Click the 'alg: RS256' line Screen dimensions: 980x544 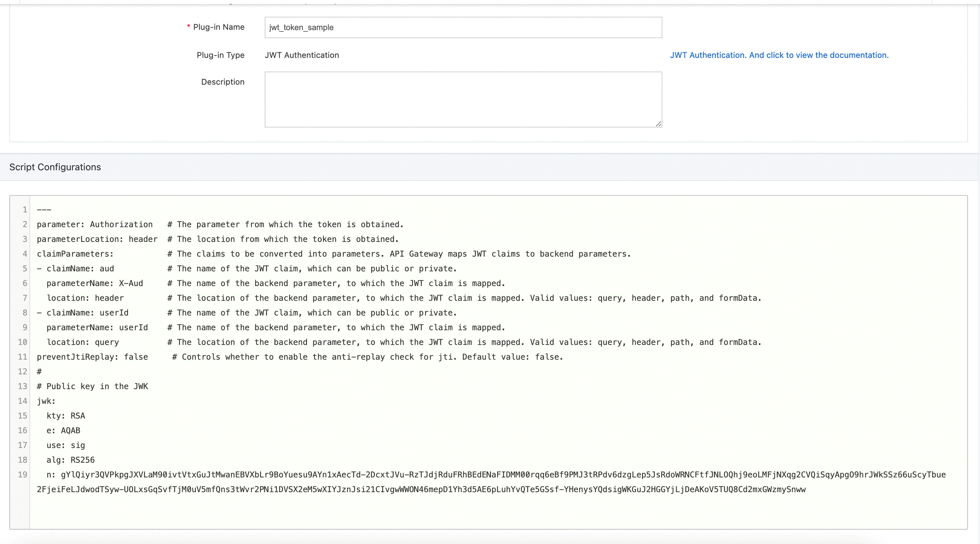70,460
